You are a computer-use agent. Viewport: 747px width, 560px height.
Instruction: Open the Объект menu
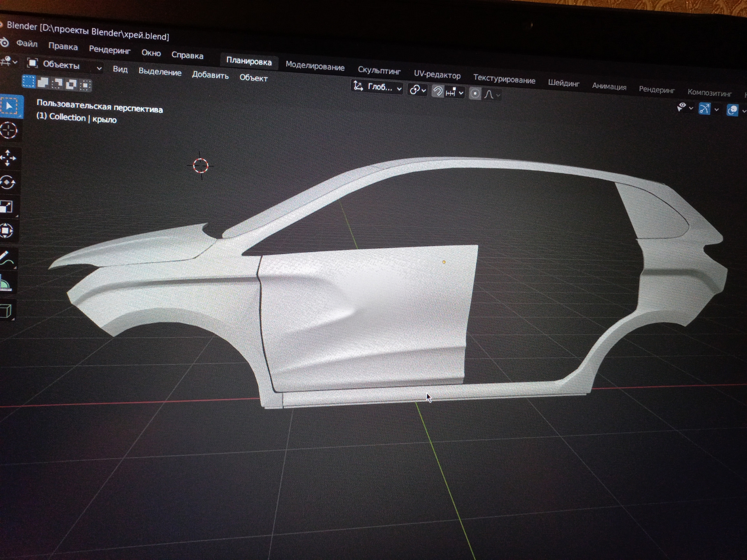253,78
